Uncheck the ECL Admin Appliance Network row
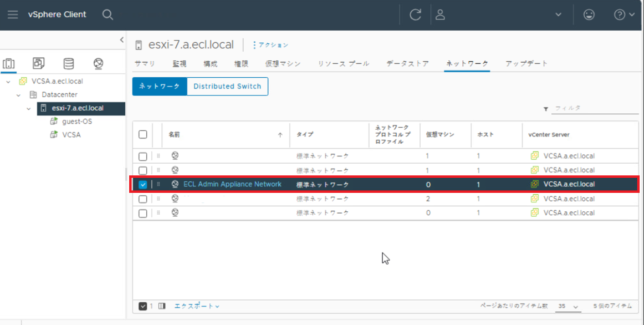Viewport: 644px width, 325px height. coord(143,185)
